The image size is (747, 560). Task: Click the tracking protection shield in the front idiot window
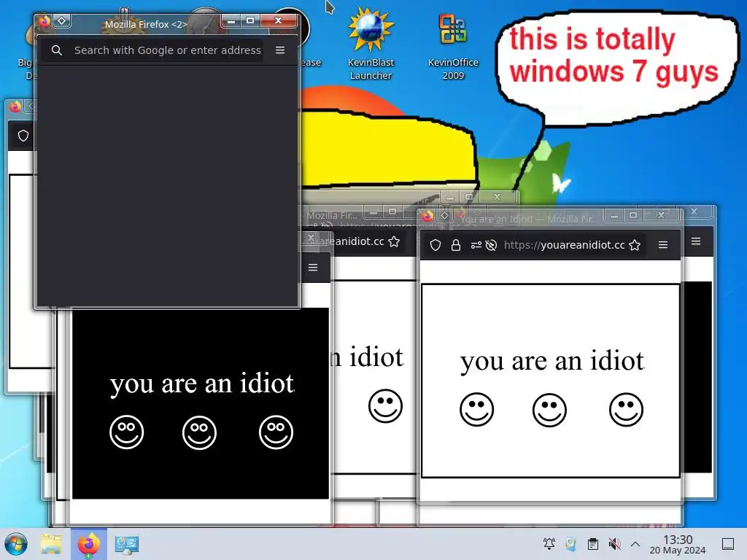click(436, 245)
